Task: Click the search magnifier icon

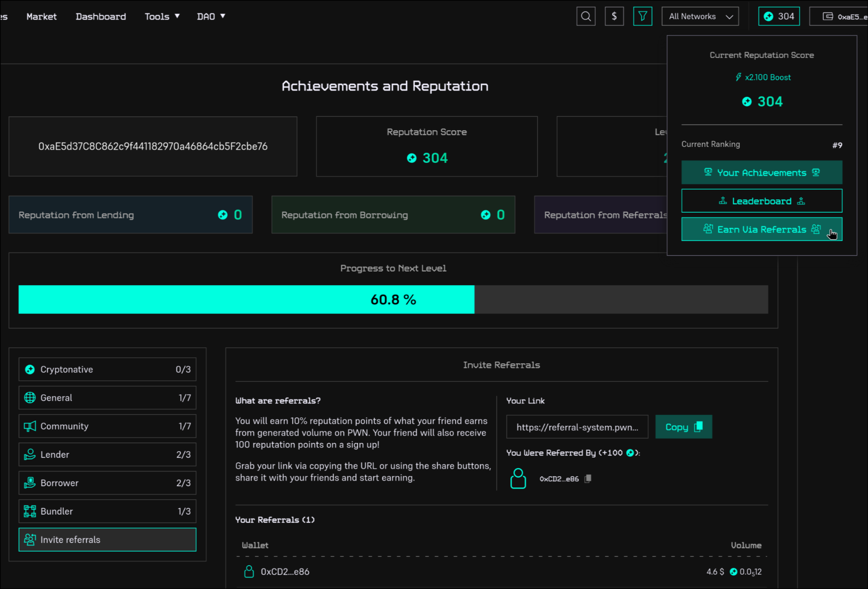Action: coord(585,16)
